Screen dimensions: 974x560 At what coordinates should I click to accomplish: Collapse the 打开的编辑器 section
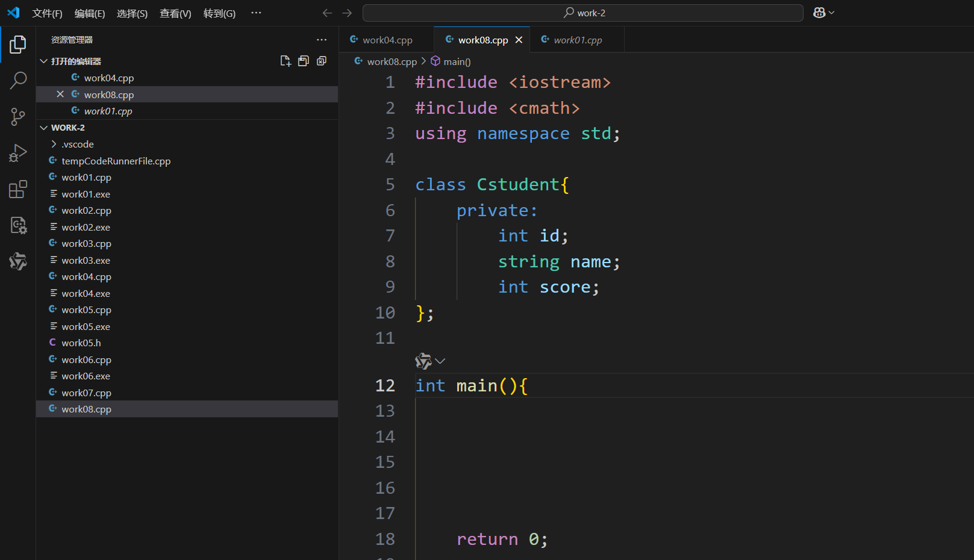coord(43,61)
